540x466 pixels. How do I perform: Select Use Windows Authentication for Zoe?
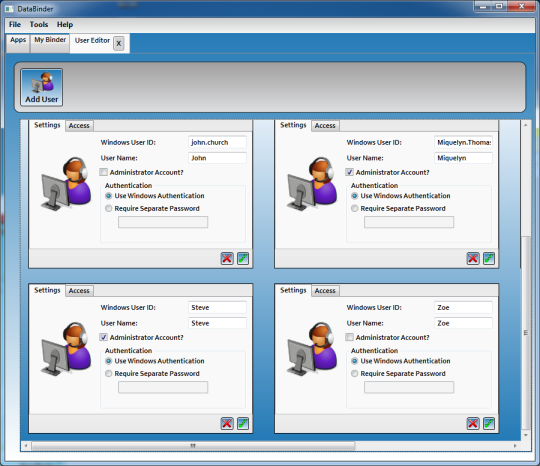tap(354, 361)
